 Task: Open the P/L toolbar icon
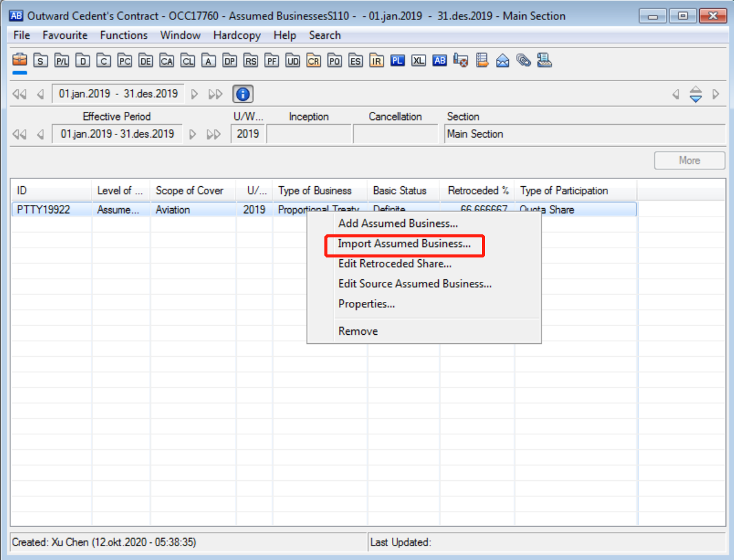(61, 61)
